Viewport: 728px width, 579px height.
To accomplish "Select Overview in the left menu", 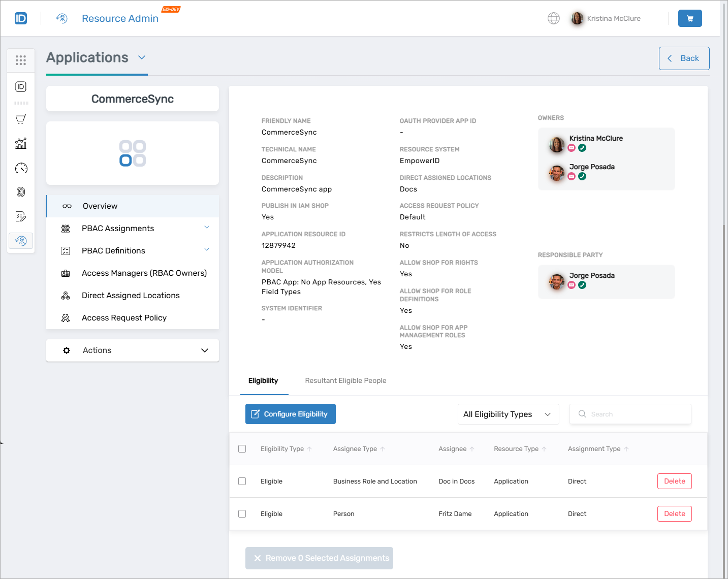I will [x=133, y=206].
